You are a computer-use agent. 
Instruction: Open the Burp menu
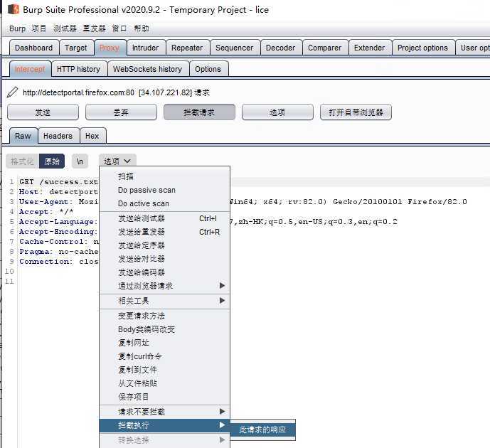pos(18,28)
